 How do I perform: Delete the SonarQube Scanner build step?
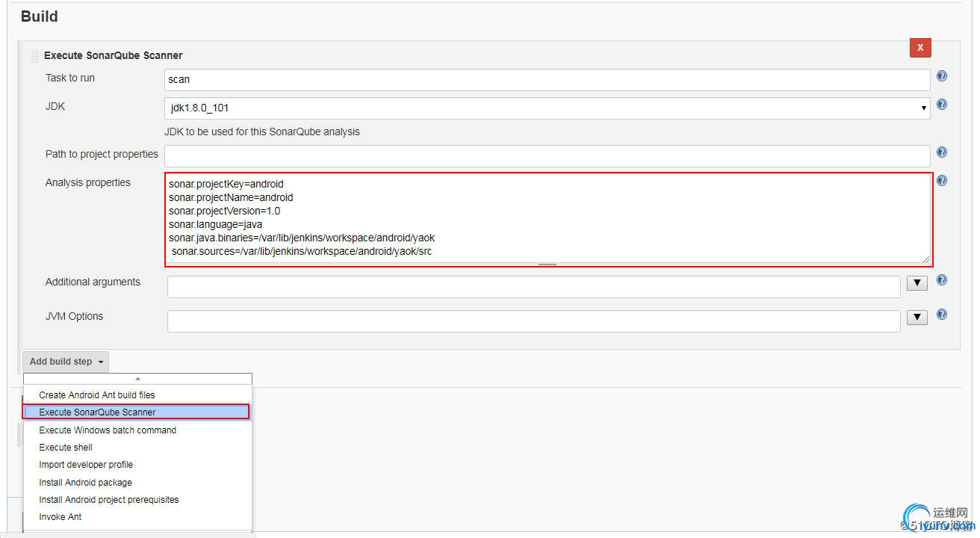[x=920, y=48]
